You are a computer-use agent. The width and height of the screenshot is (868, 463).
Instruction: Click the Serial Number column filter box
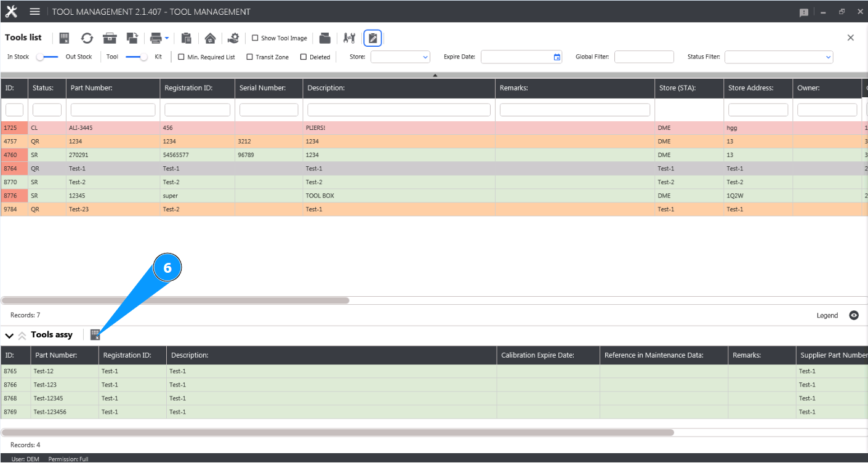pos(269,110)
